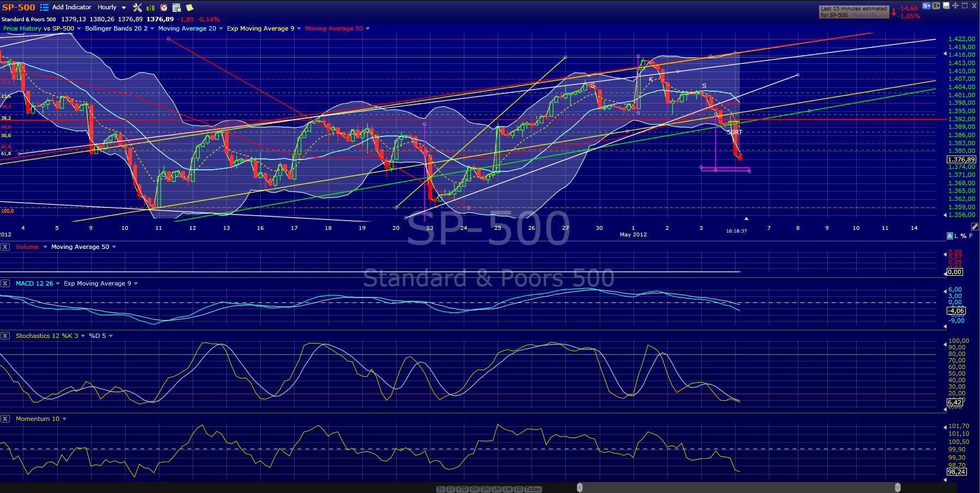The width and height of the screenshot is (980, 493).
Task: Close the Volume indicator panel
Action: (5, 247)
